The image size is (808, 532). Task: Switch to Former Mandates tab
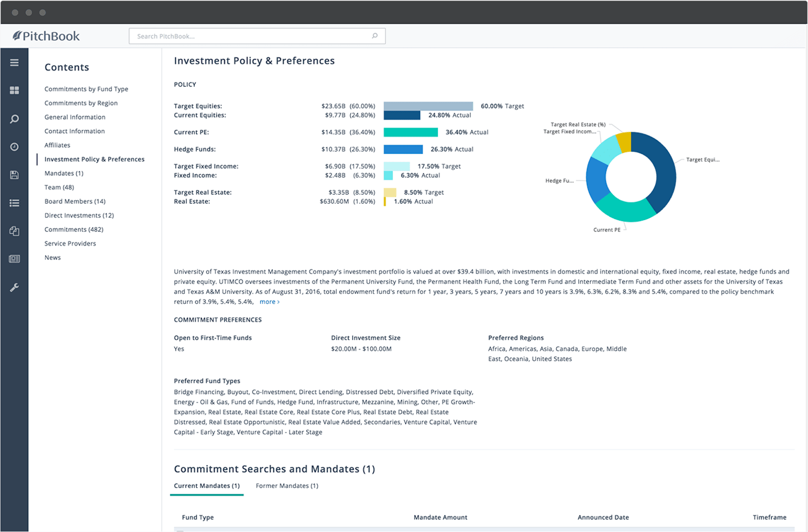(x=287, y=486)
